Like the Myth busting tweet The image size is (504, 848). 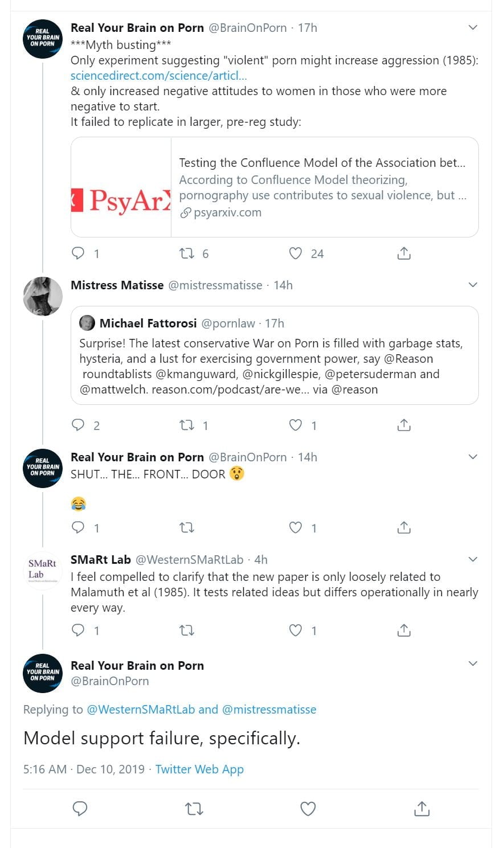click(x=296, y=253)
